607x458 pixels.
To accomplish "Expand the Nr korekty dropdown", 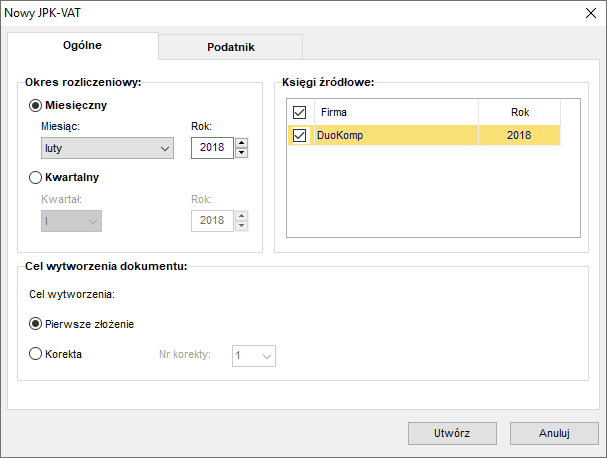I will click(x=254, y=356).
